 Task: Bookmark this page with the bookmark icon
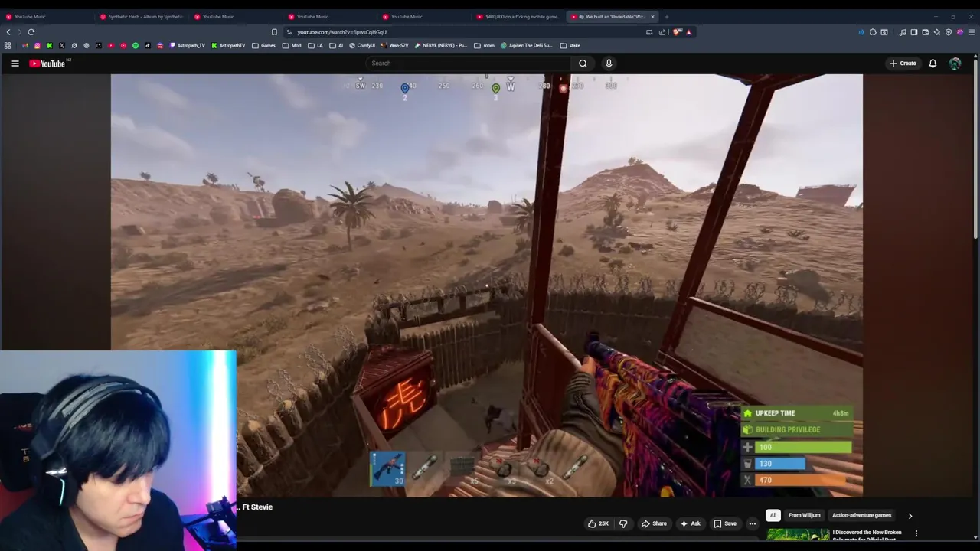point(274,32)
